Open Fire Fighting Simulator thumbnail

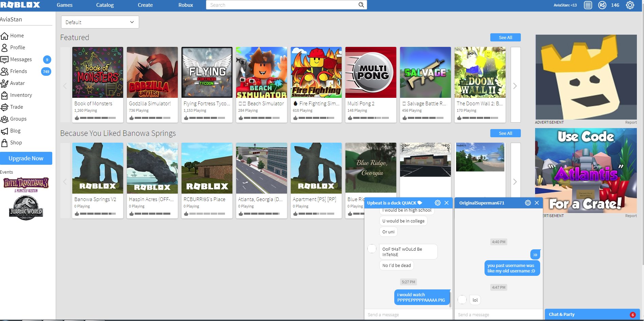pyautogui.click(x=316, y=72)
